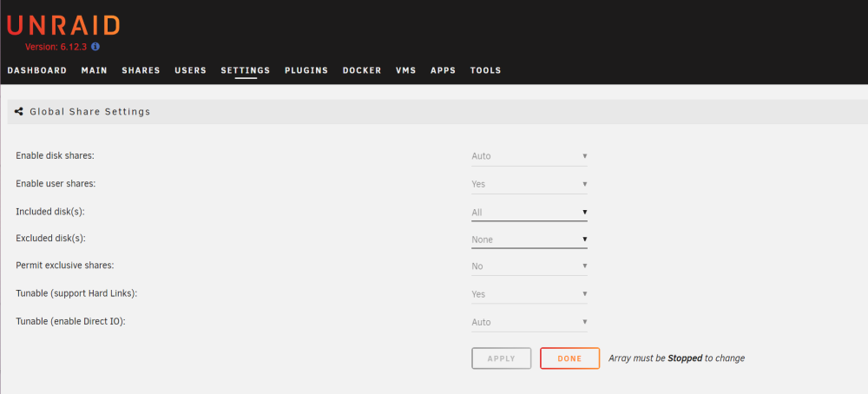Viewport: 868px width, 394px height.
Task: Click the Done button
Action: [569, 358]
